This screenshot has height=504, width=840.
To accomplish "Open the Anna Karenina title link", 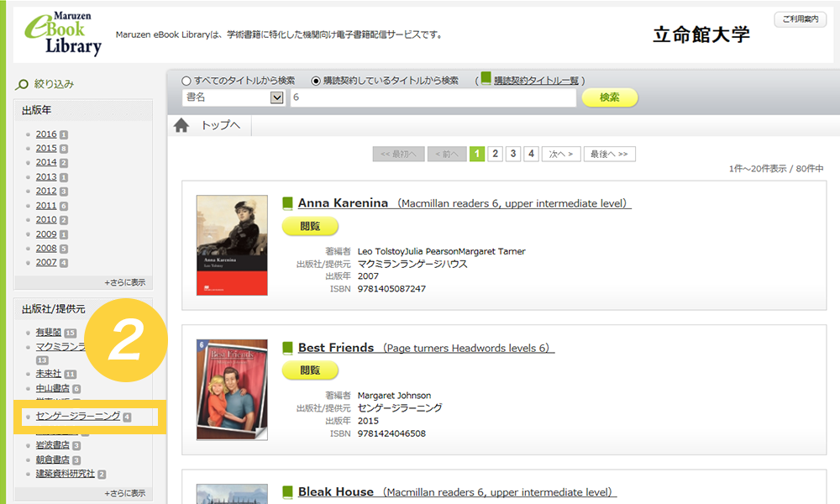I will [x=465, y=203].
